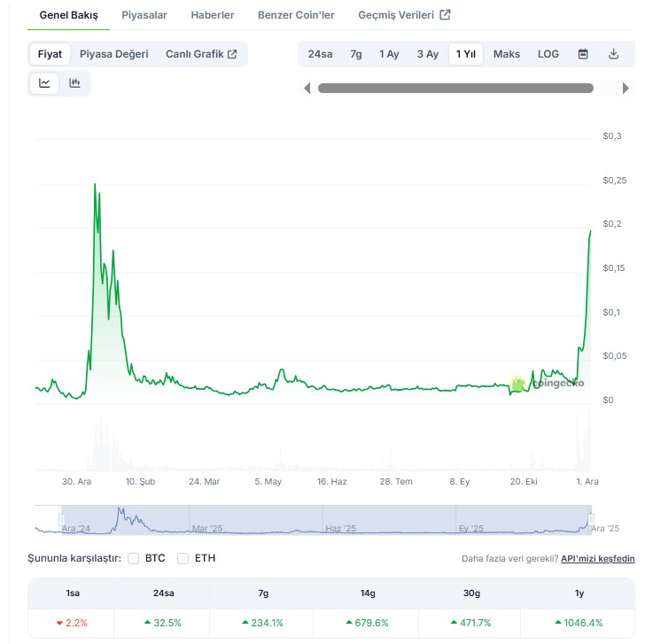The image size is (645, 644).
Task: Select the line chart view icon
Action: click(x=44, y=83)
